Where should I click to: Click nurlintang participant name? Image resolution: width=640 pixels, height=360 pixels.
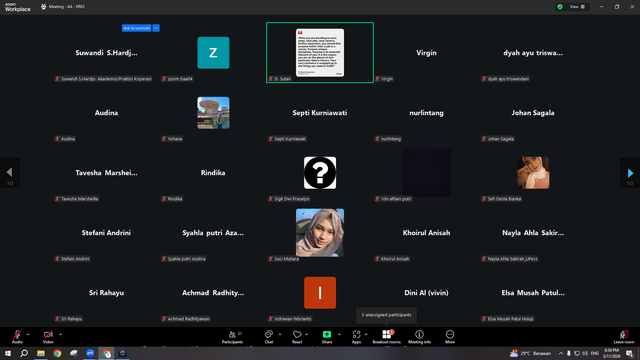pyautogui.click(x=426, y=113)
